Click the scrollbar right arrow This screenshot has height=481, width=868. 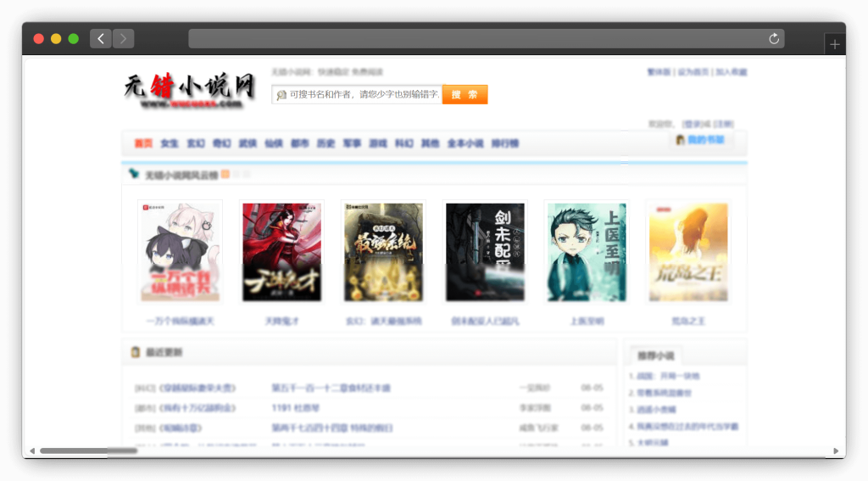[x=836, y=450]
